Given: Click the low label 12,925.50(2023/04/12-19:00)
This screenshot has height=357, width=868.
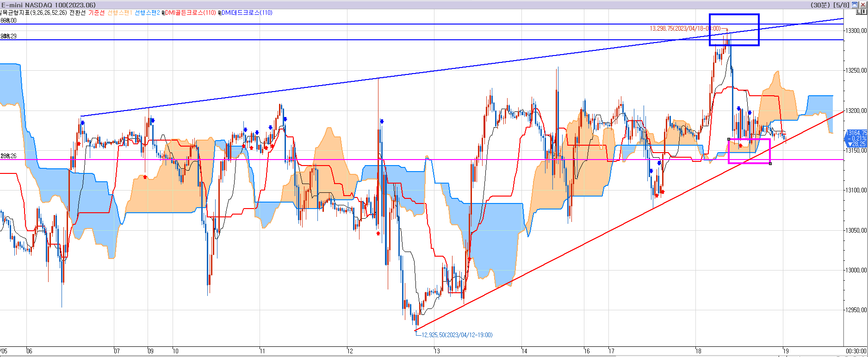Looking at the screenshot, I should coord(457,335).
